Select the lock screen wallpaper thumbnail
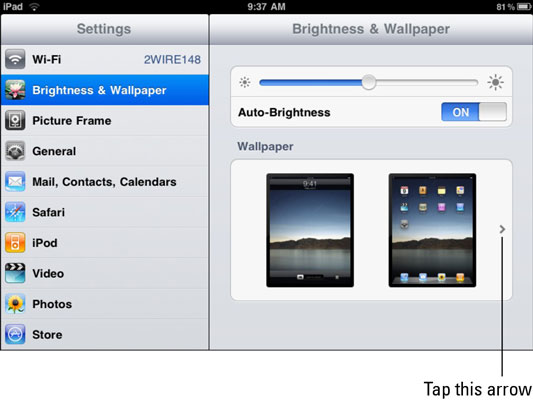 tap(310, 230)
